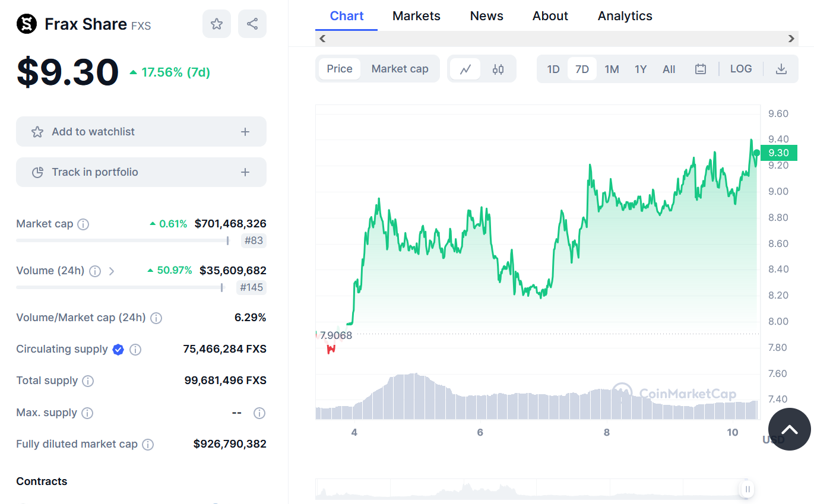Open the Markets tab

click(416, 16)
